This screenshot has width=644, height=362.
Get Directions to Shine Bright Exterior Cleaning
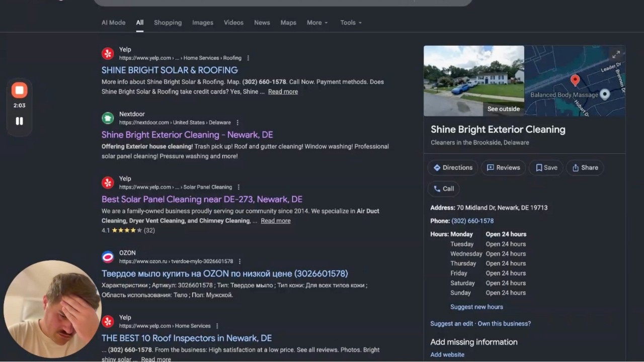tap(453, 167)
